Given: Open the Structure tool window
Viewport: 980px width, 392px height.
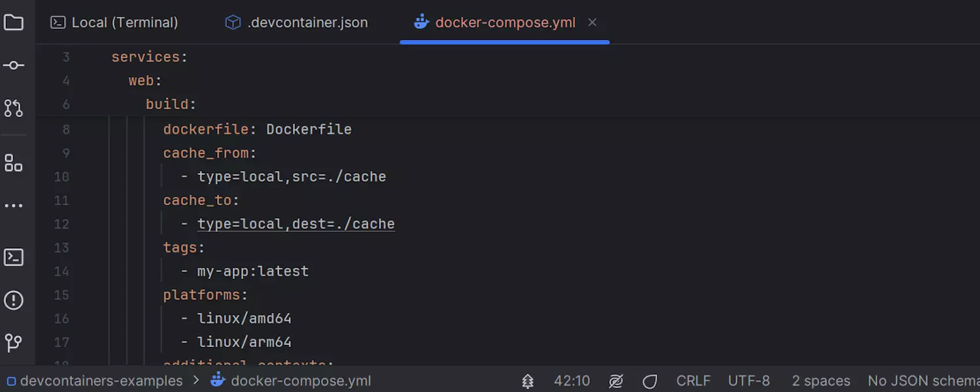Looking at the screenshot, I should tap(14, 163).
